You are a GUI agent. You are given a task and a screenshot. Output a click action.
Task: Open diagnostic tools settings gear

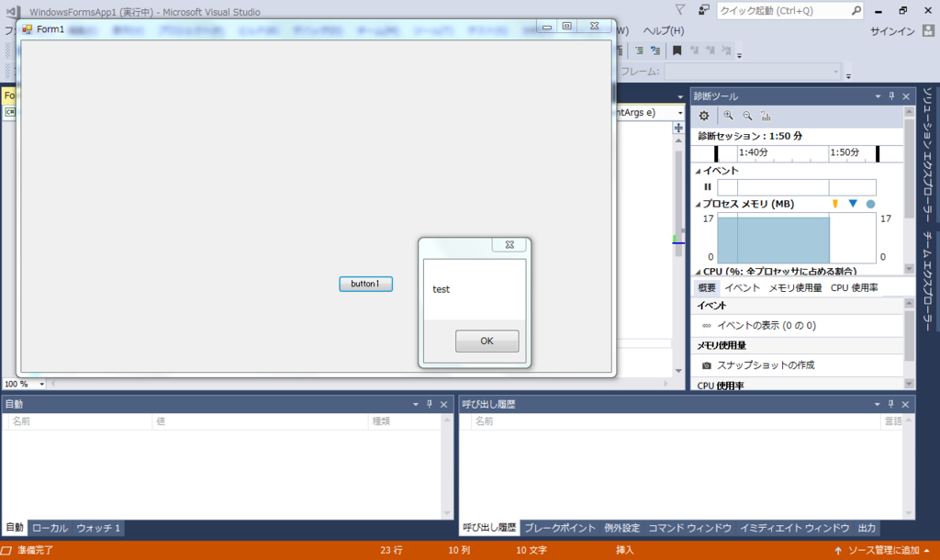(x=704, y=116)
